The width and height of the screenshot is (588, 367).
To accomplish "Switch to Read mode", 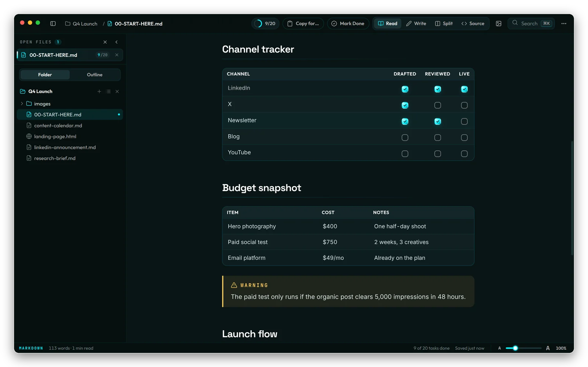I will pos(388,24).
